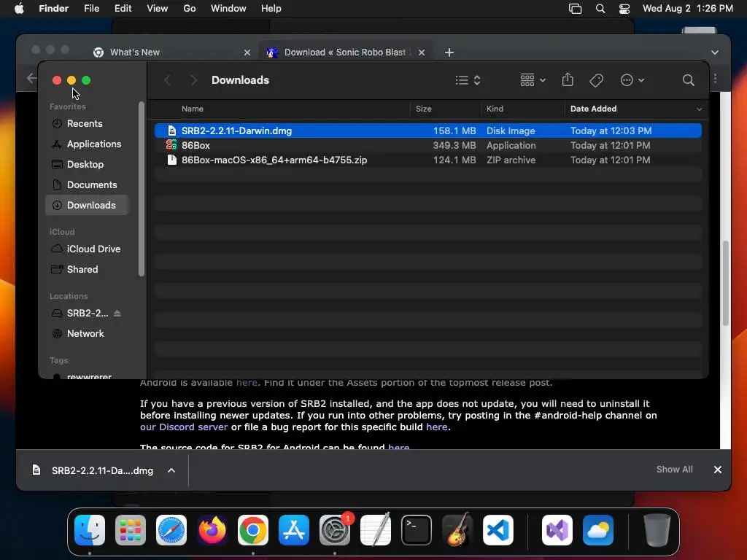
Task: Open Applications in Finder sidebar
Action: point(87,144)
